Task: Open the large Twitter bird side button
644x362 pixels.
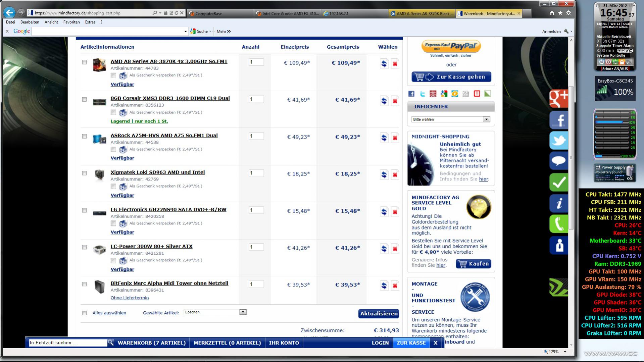Action: 558,141
